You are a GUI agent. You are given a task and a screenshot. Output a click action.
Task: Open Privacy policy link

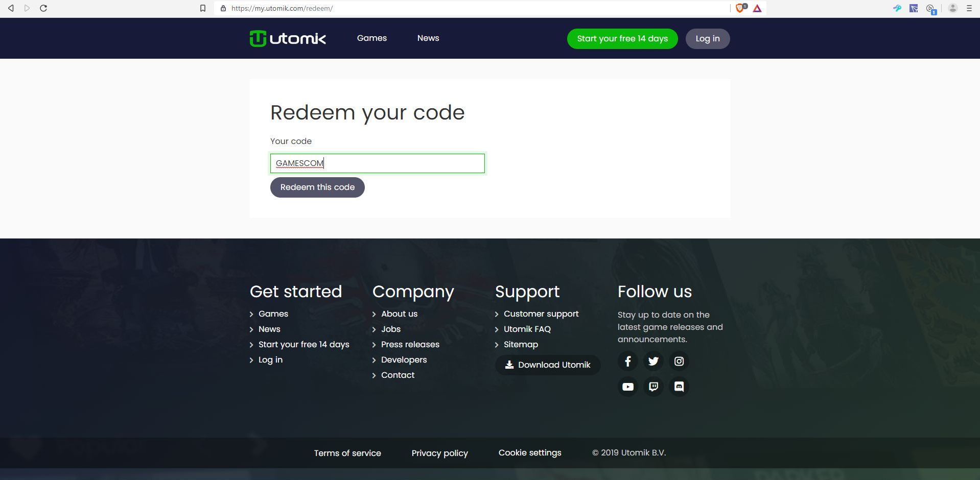click(x=440, y=453)
